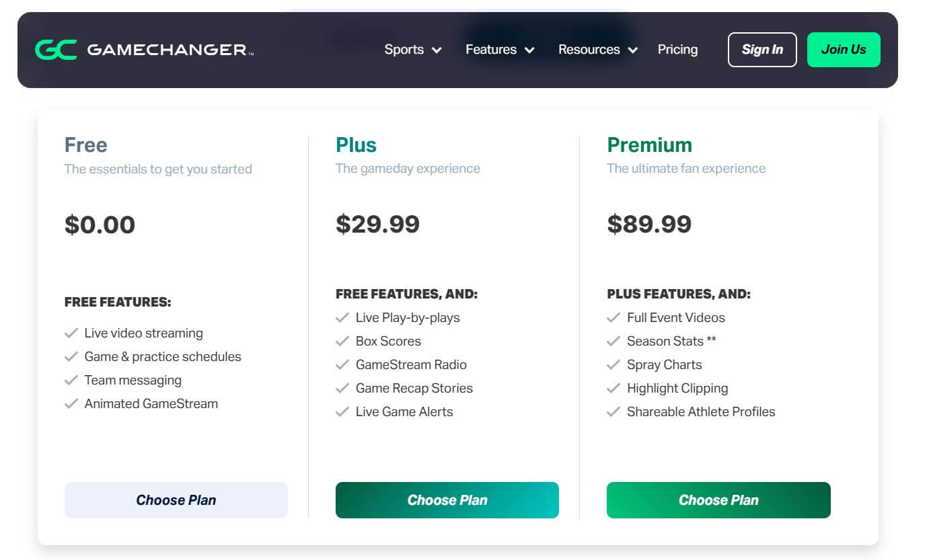
Task: Click the checkmark beside Box Scores
Action: (x=342, y=341)
